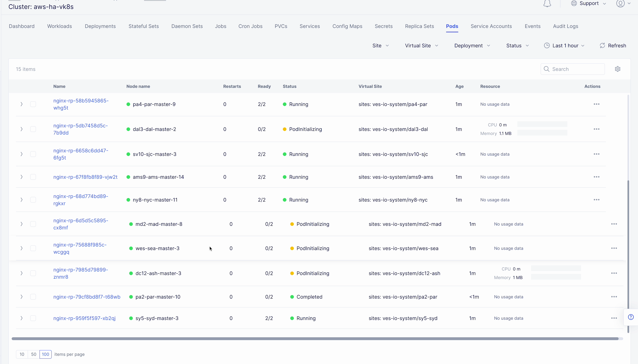Set 50 items per page

tap(34, 354)
